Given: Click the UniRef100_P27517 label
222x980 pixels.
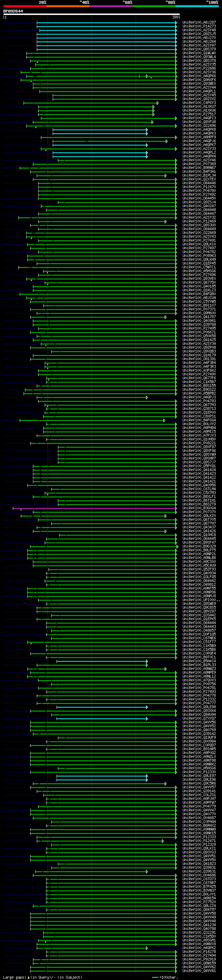Looking at the screenshot, I should (x=199, y=114).
